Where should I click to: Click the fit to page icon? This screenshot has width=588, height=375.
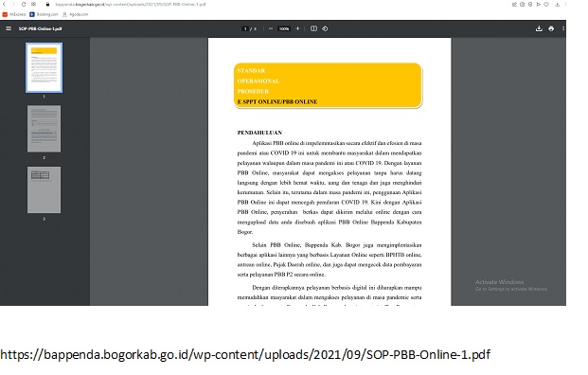coord(313,28)
